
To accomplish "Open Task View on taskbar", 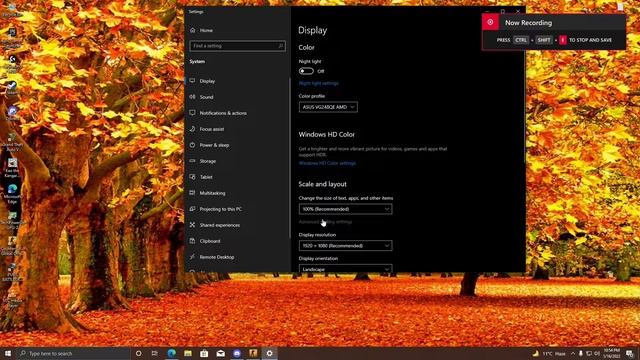I will [x=155, y=353].
